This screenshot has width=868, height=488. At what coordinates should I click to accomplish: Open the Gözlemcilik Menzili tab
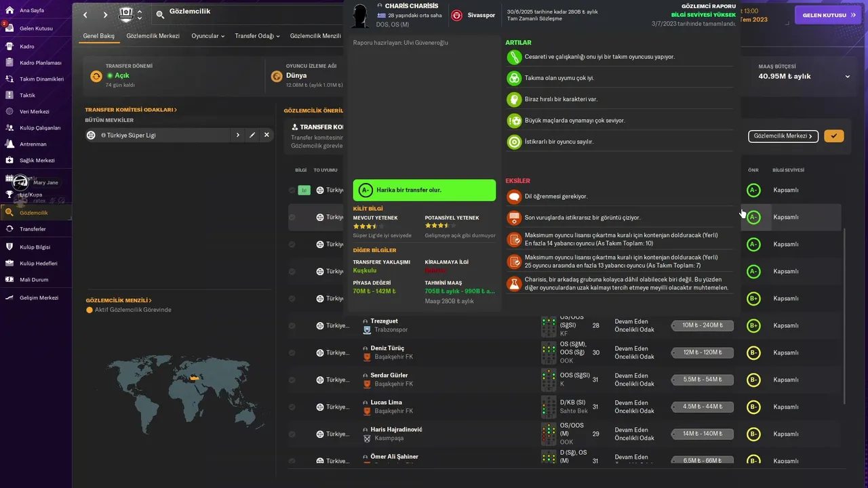315,36
